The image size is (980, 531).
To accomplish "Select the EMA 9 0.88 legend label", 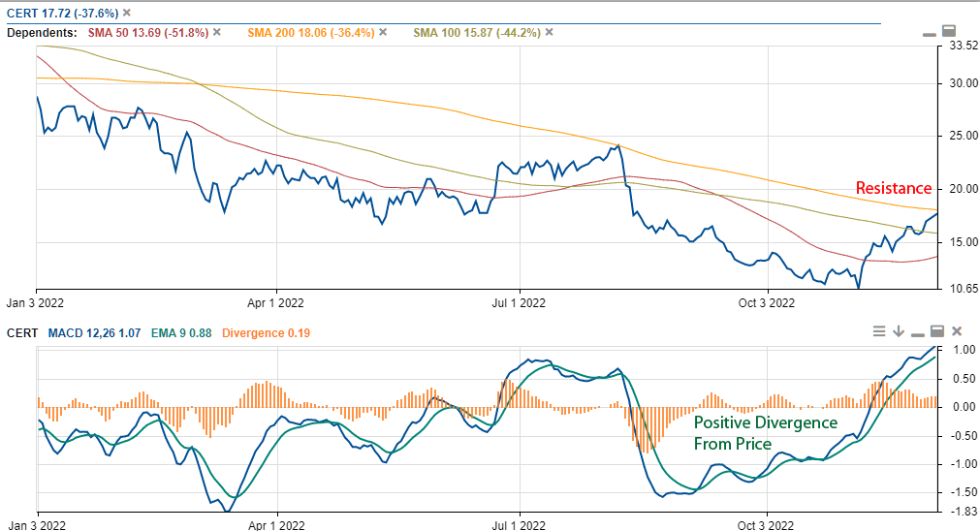I will 181,332.
